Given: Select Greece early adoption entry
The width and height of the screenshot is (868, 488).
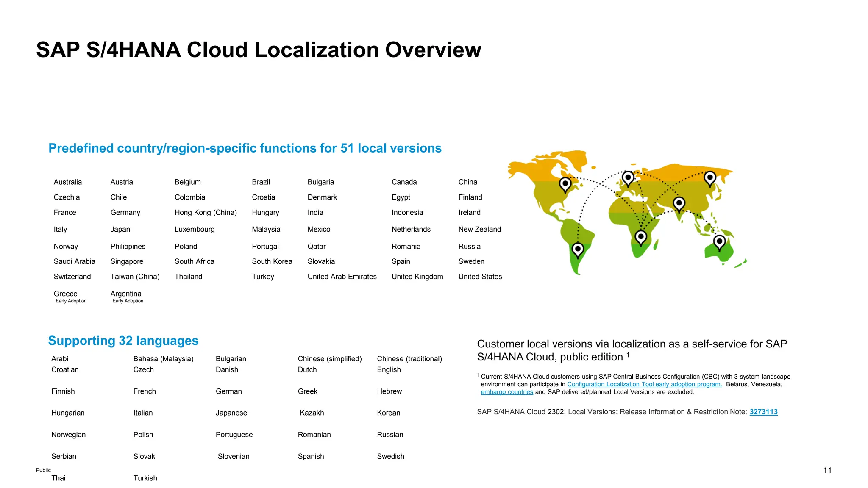Looking at the screenshot, I should point(70,297).
